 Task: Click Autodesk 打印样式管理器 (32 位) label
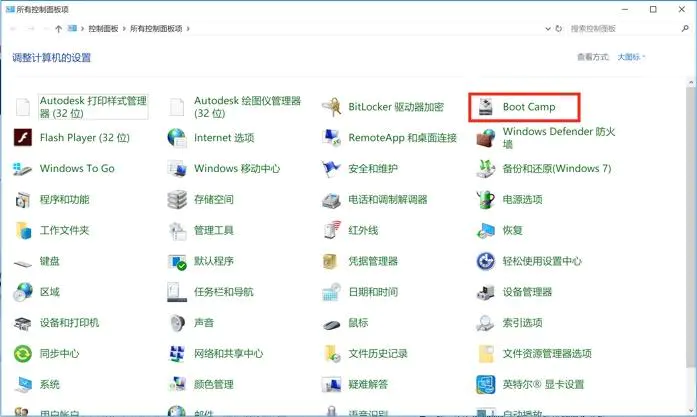click(93, 107)
